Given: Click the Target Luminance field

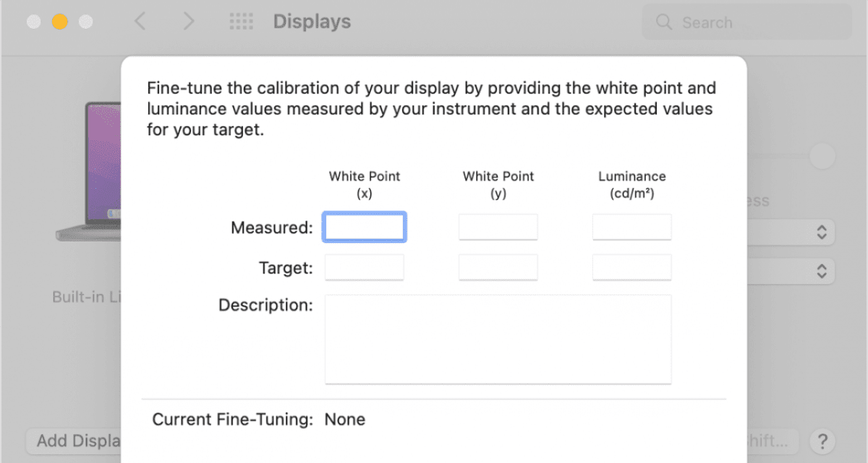Looking at the screenshot, I should point(631,268).
